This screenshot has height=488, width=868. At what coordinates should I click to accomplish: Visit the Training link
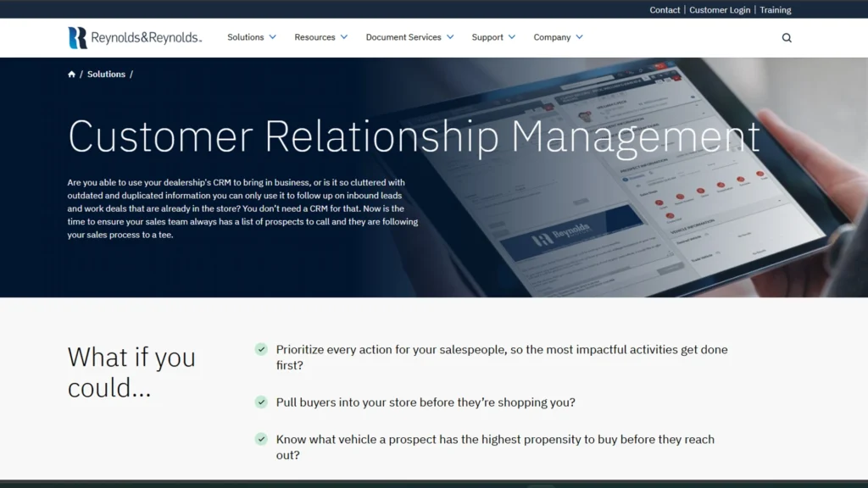pyautogui.click(x=776, y=10)
